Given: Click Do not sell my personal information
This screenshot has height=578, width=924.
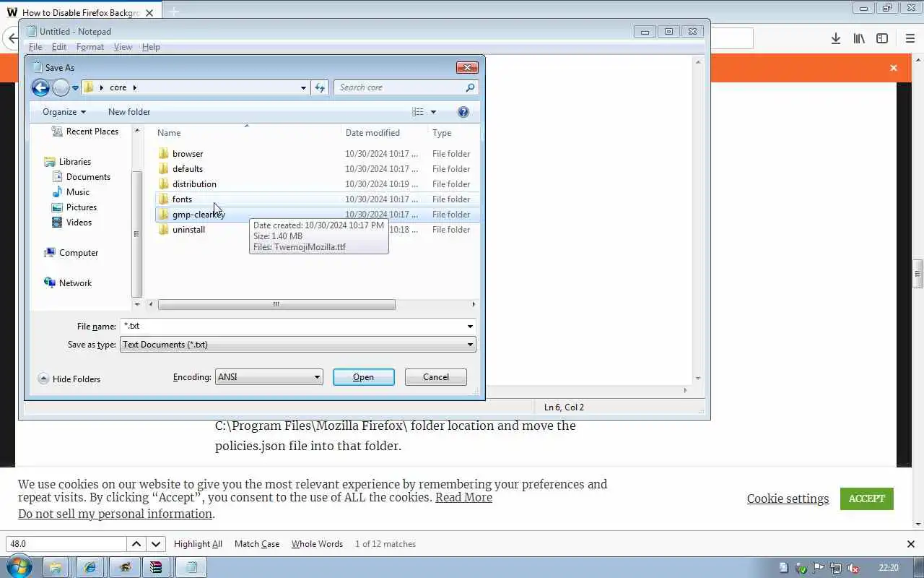Looking at the screenshot, I should point(115,514).
